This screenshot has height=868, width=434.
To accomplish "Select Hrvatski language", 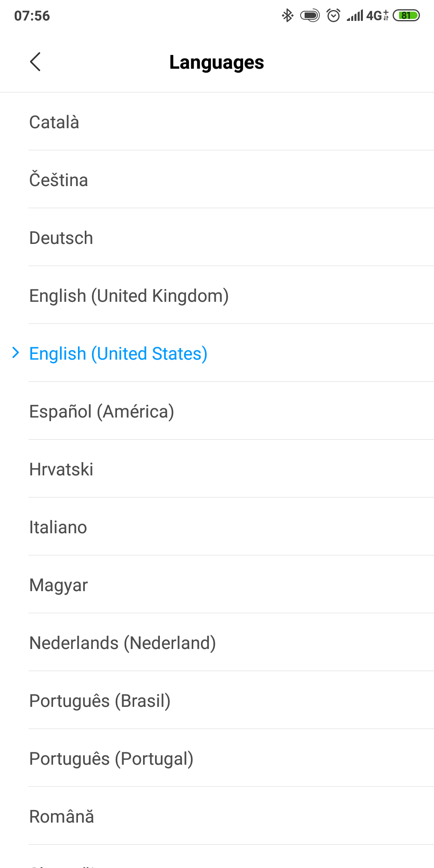I will [61, 469].
